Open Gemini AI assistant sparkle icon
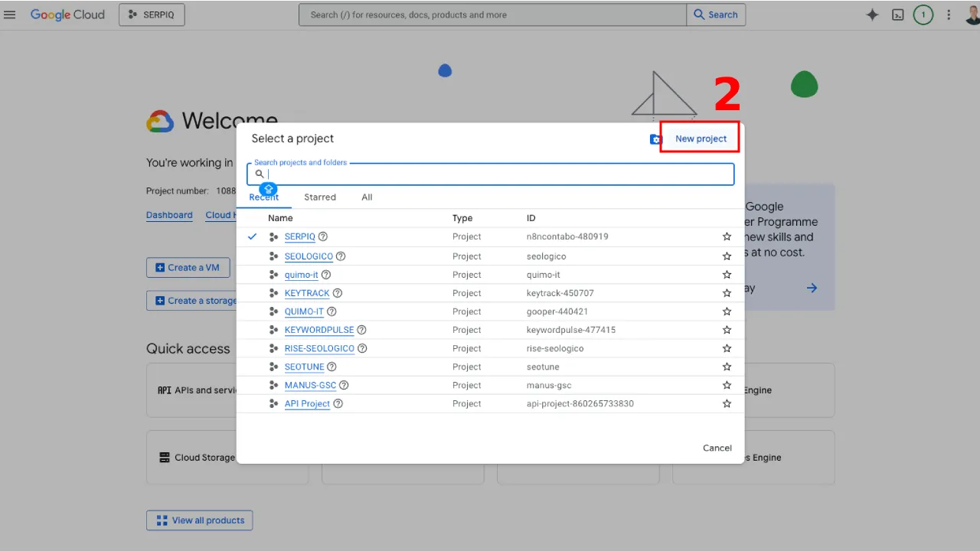980x551 pixels. (872, 15)
